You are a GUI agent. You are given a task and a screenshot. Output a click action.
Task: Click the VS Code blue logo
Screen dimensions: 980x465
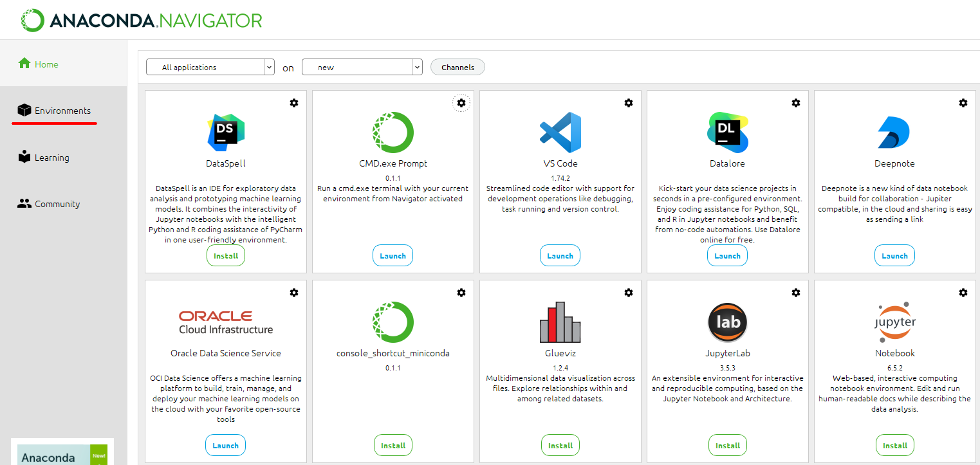[x=560, y=132]
